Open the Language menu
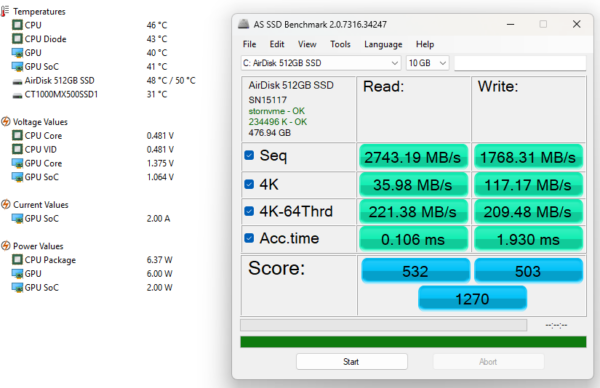The image size is (600, 388). (383, 44)
